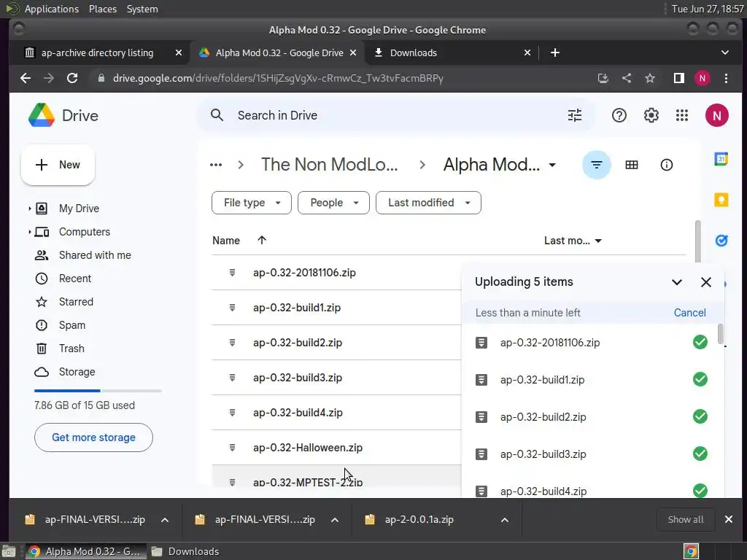Screen dimensions: 747x560
Task: Open the Last modified column dropdown
Action: point(598,241)
